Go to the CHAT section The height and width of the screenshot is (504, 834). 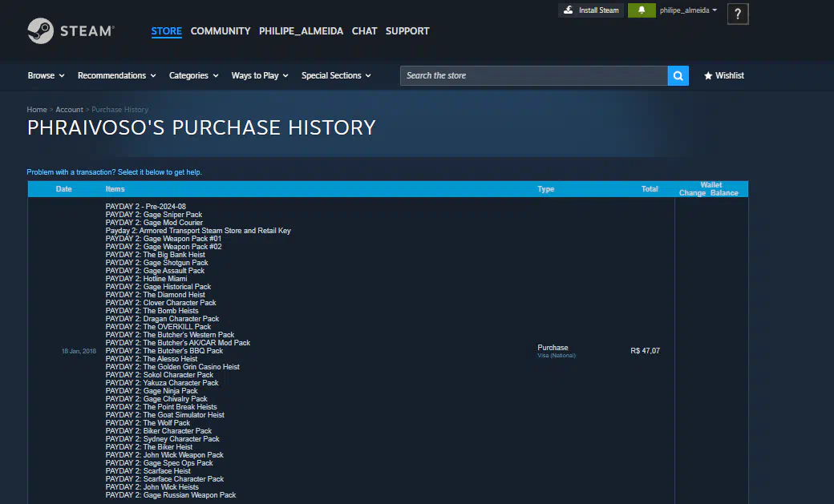click(364, 31)
